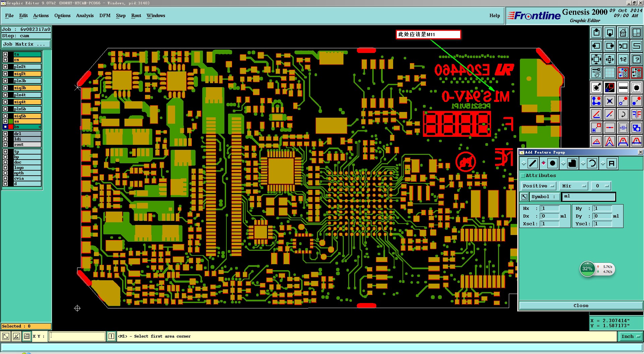The height and width of the screenshot is (354, 644).
Task: Toggle display checkbox for drl layer
Action: coord(5,134)
